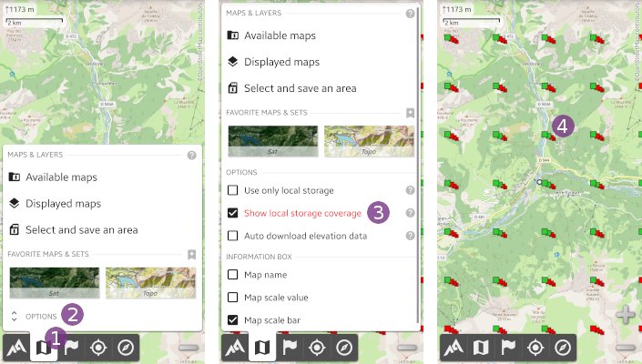This screenshot has height=364, width=642.
Task: Click the compass icon in the right map's toolbar
Action: [564, 347]
